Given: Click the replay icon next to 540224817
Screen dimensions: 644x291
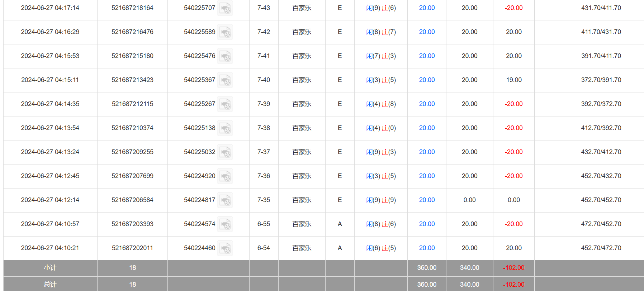Looking at the screenshot, I should (x=225, y=200).
